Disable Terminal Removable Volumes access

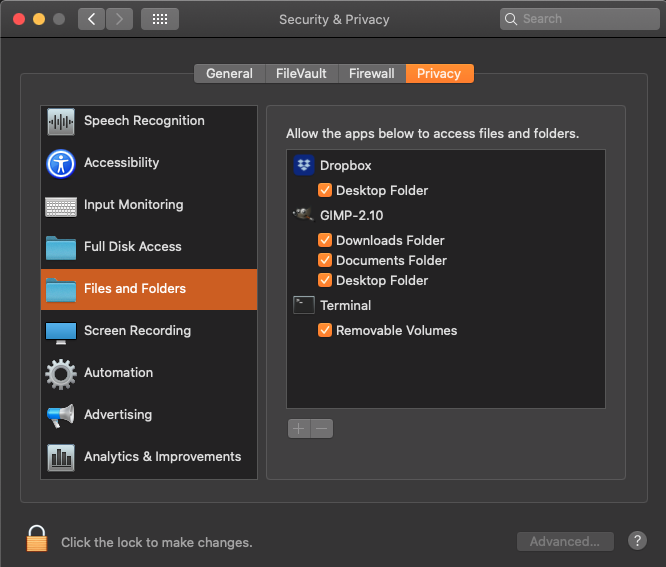[325, 330]
